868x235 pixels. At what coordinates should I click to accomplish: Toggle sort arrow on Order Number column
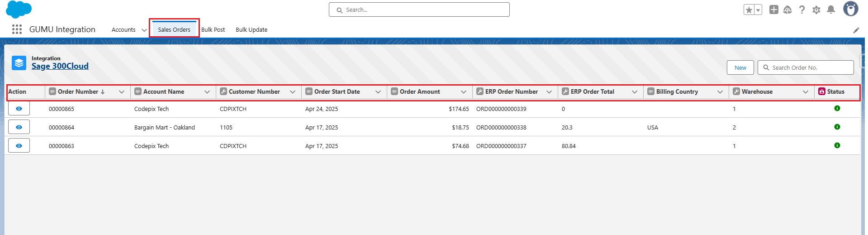click(103, 91)
